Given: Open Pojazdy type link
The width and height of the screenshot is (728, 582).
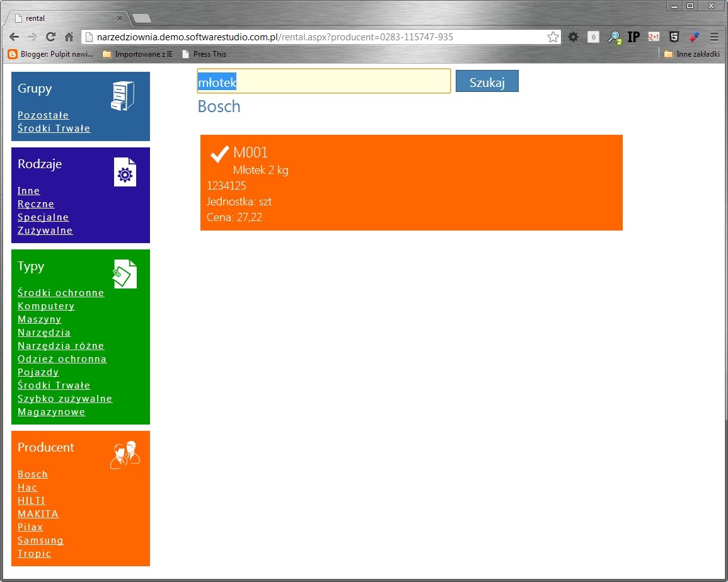Looking at the screenshot, I should pyautogui.click(x=38, y=372).
